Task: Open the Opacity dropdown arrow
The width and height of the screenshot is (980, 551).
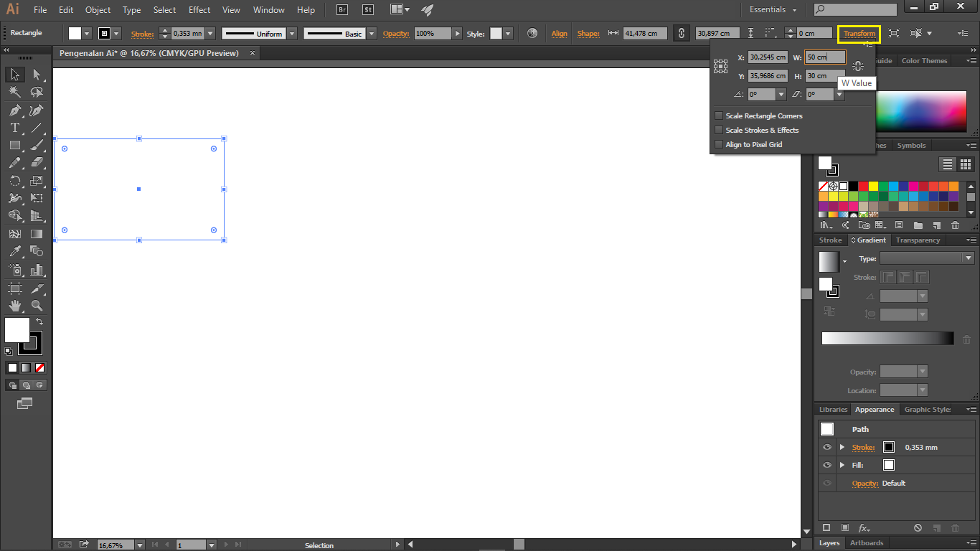Action: 457,34
